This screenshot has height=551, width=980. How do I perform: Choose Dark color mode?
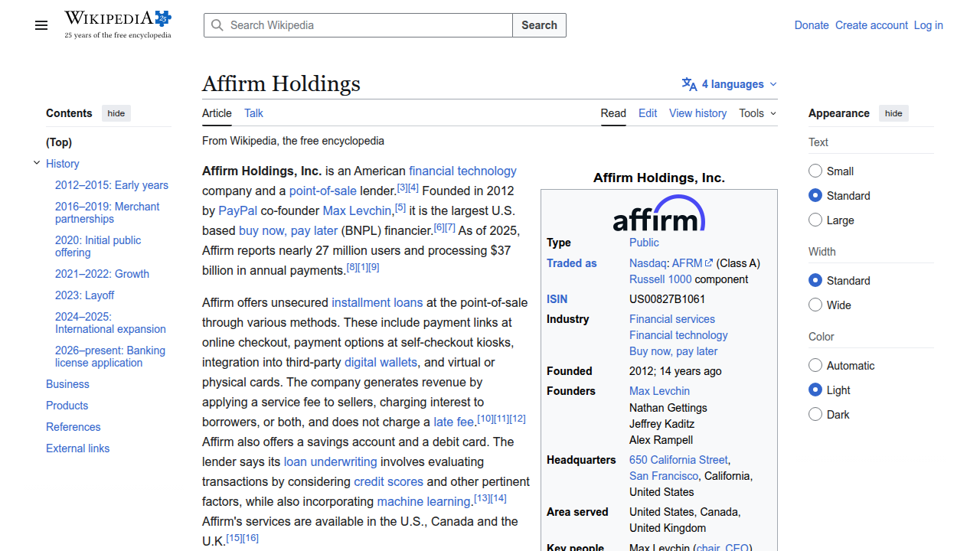click(x=815, y=414)
